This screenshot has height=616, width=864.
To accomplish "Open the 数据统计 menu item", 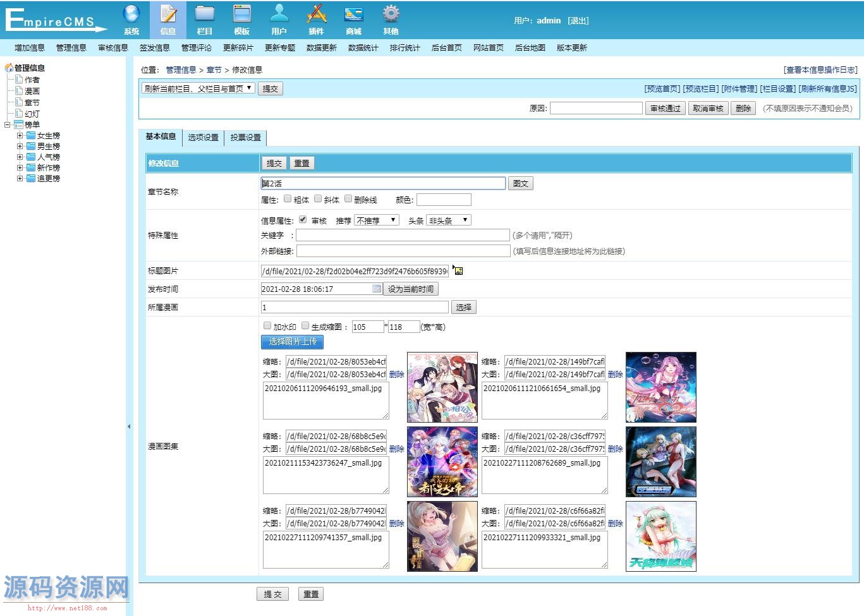I will click(x=363, y=48).
